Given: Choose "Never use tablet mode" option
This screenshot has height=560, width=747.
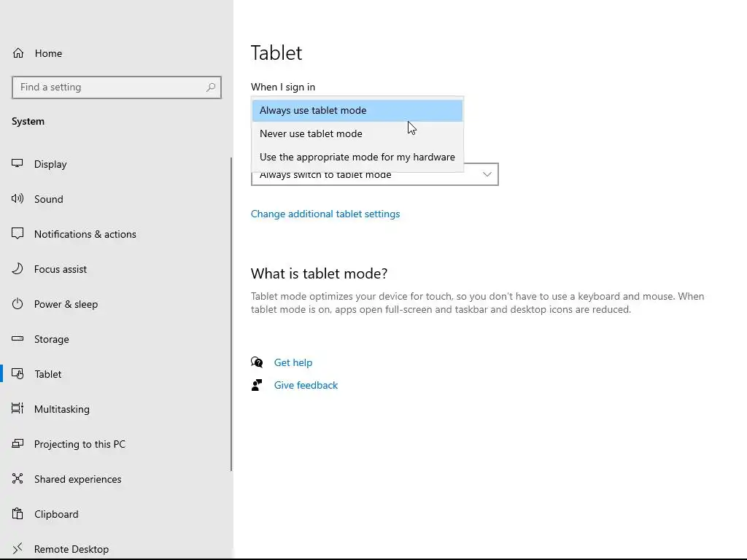Looking at the screenshot, I should click(311, 134).
